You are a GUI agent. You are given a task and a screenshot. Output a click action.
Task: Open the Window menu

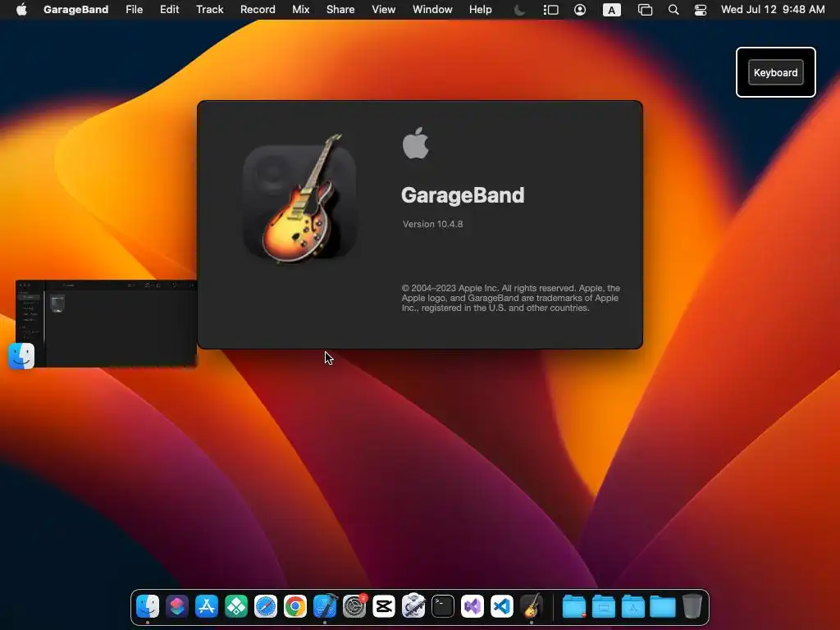[x=432, y=10]
